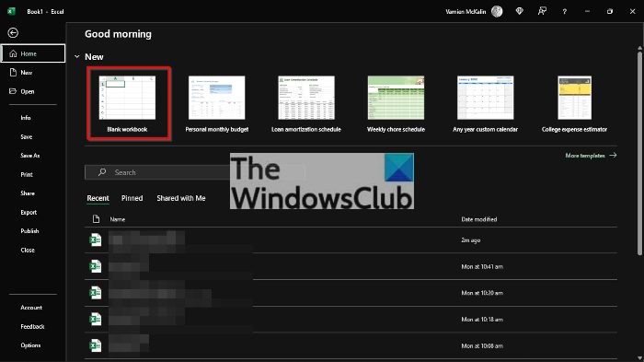644x362 pixels.
Task: Open the Export option
Action: (29, 212)
